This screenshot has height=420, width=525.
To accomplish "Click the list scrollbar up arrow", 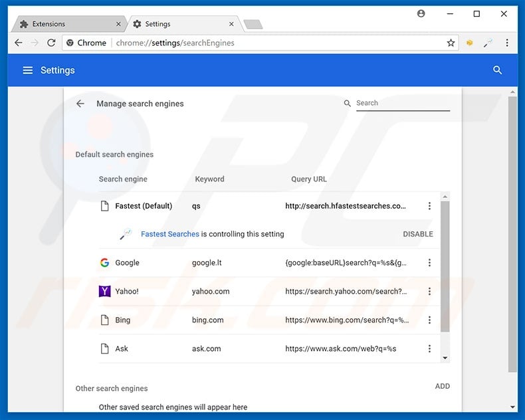I will (x=445, y=197).
